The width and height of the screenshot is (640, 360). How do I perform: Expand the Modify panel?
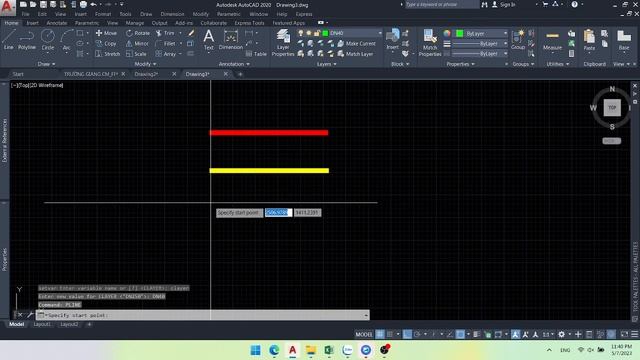pyautogui.click(x=145, y=64)
